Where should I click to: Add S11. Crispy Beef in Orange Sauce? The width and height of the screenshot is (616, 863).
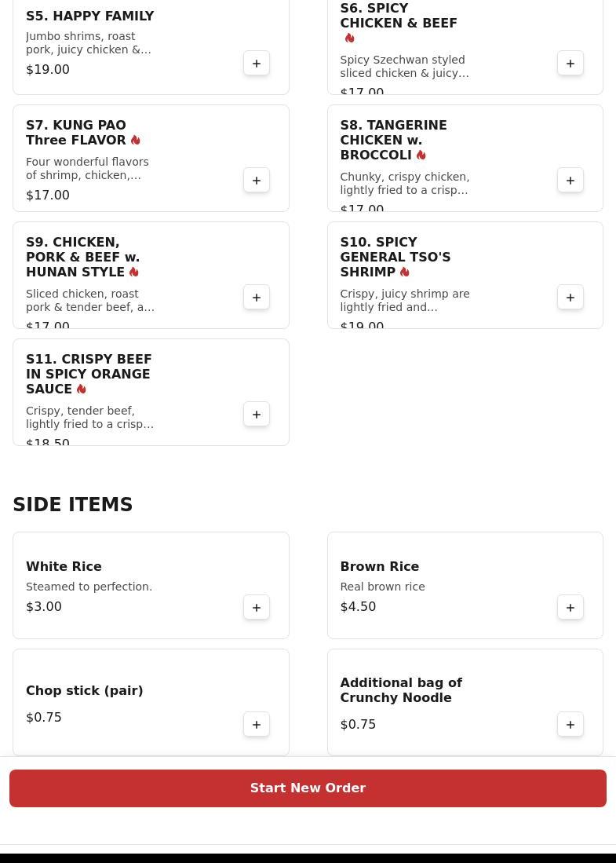tap(257, 414)
